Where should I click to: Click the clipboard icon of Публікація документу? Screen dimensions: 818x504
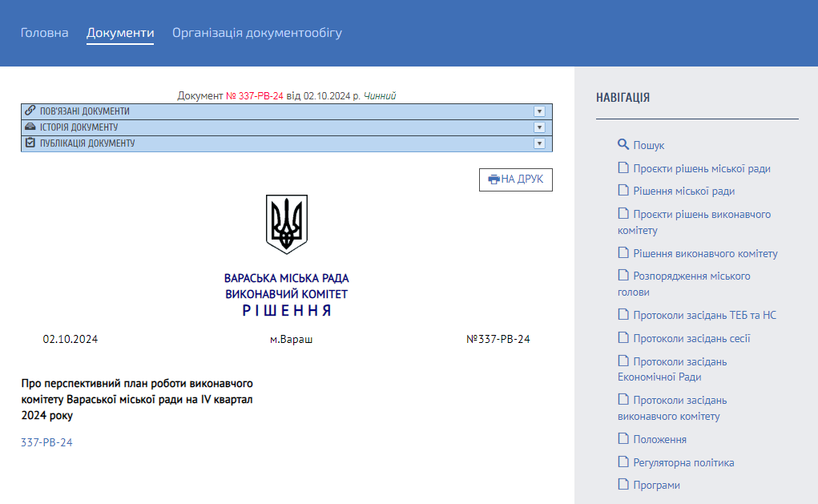point(30,143)
